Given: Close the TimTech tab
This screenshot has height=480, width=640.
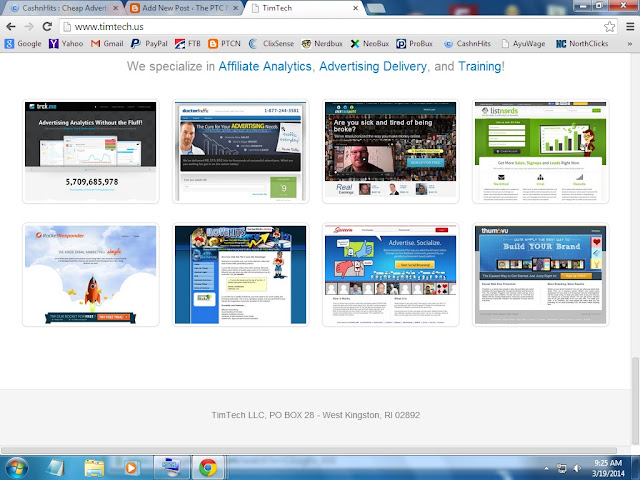Looking at the screenshot, I should coord(356,8).
